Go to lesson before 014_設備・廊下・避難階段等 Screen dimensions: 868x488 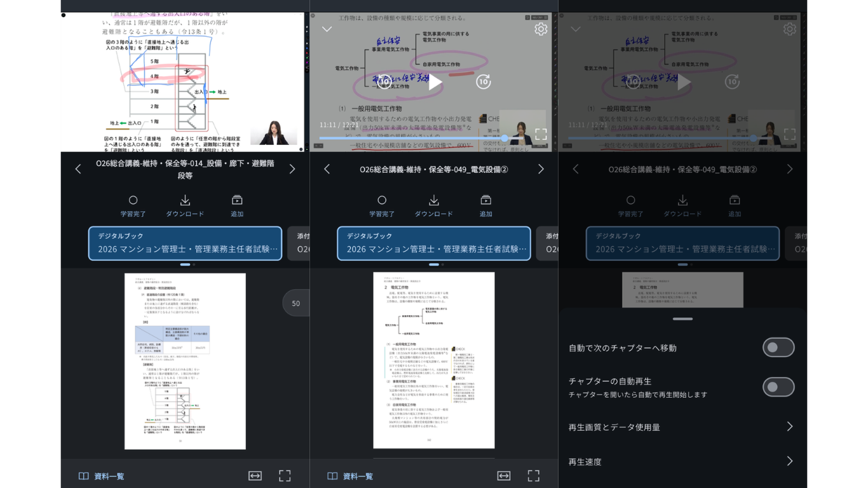(x=78, y=169)
